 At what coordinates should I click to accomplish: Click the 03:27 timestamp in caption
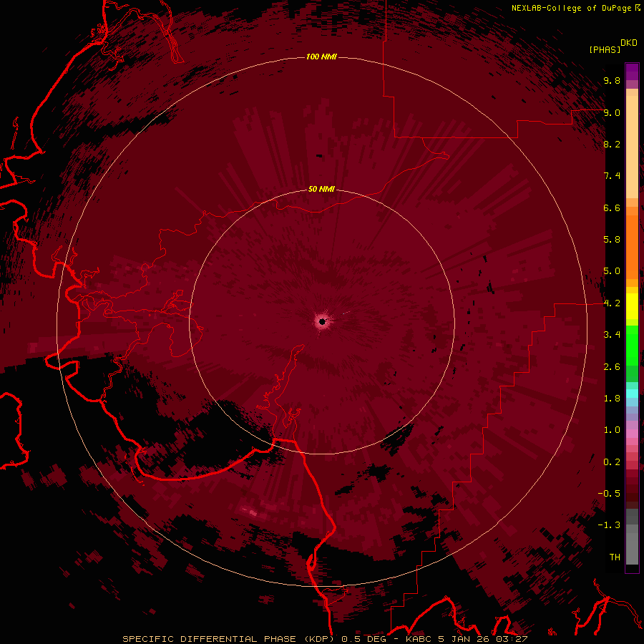[512, 639]
